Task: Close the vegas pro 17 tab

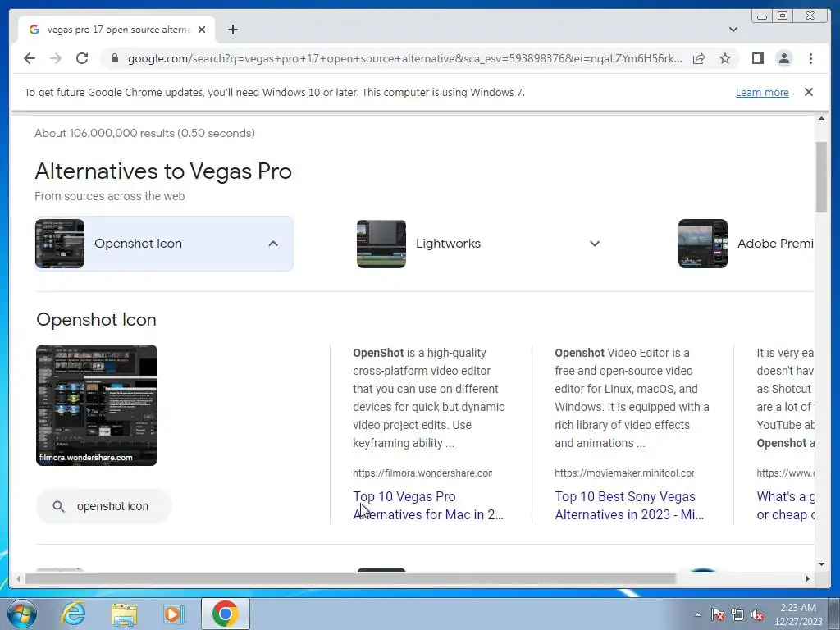Action: pos(202,30)
